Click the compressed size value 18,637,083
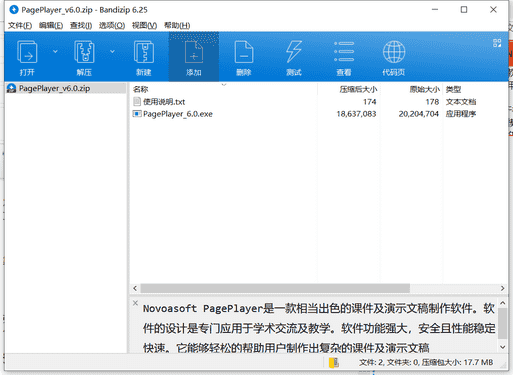 coord(356,114)
